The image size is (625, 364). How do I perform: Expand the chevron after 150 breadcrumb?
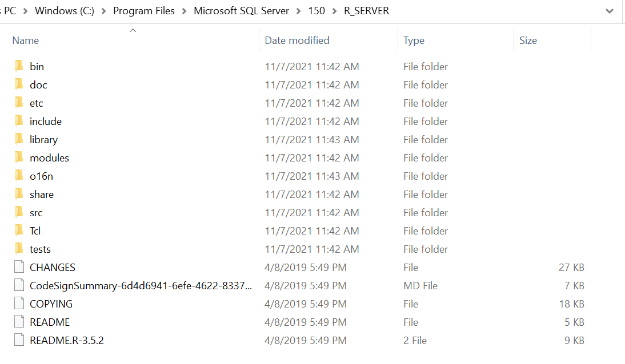[334, 11]
